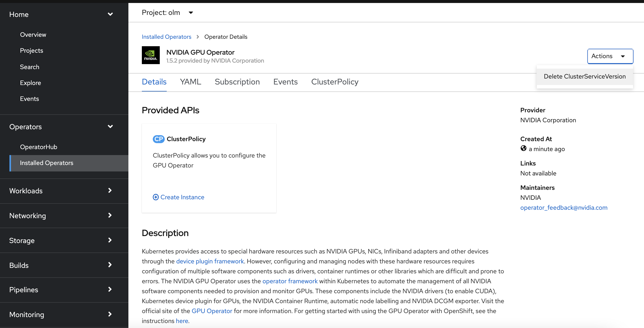Screen dimensions: 644x328
Task: Click the Installed Operators breadcrumb
Action: (x=166, y=37)
